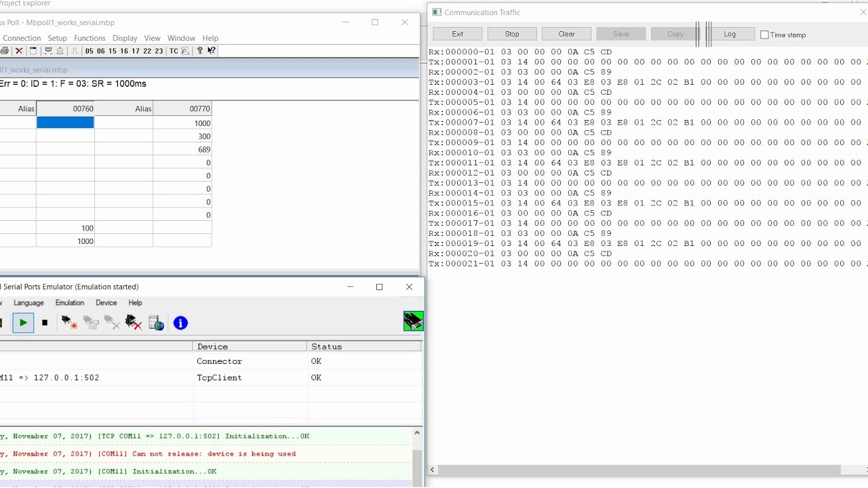The height and width of the screenshot is (488, 868).
Task: Click the 00770 column header
Action: [x=182, y=108]
